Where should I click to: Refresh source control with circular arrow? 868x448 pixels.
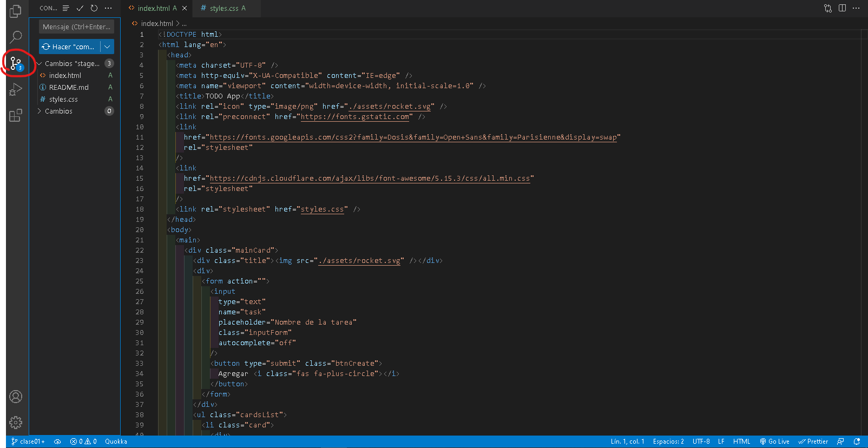pos(94,8)
